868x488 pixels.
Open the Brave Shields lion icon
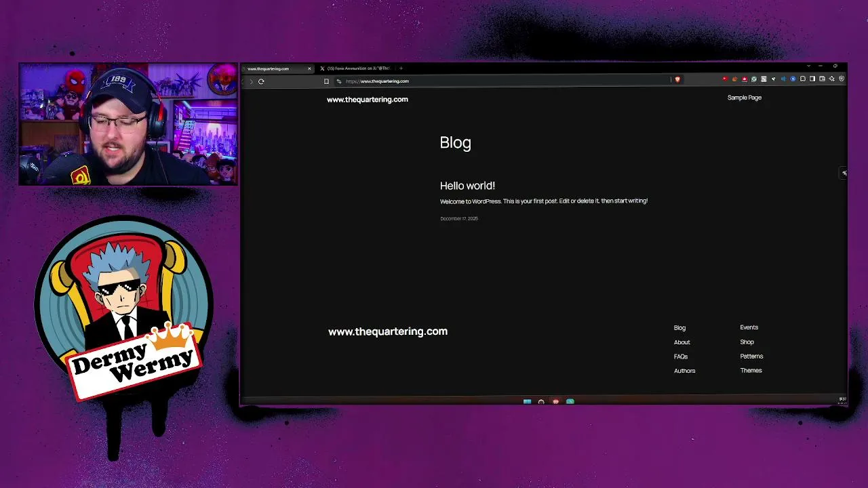(678, 79)
